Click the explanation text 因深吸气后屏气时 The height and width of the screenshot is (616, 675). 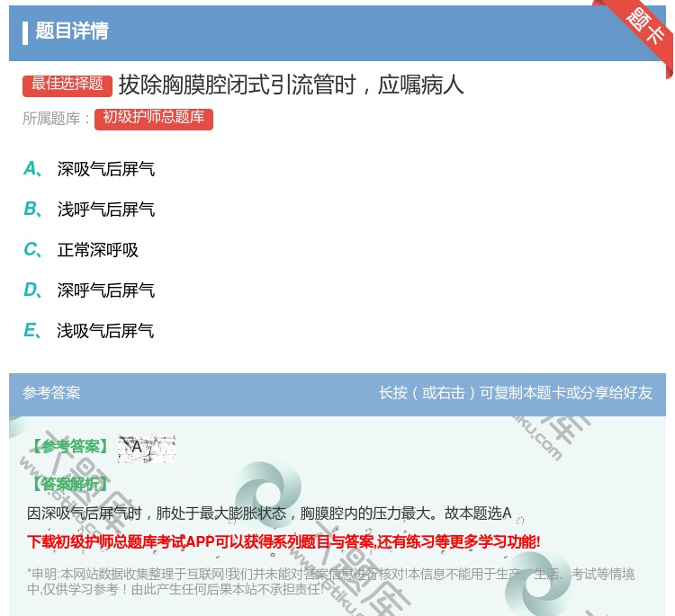click(269, 513)
